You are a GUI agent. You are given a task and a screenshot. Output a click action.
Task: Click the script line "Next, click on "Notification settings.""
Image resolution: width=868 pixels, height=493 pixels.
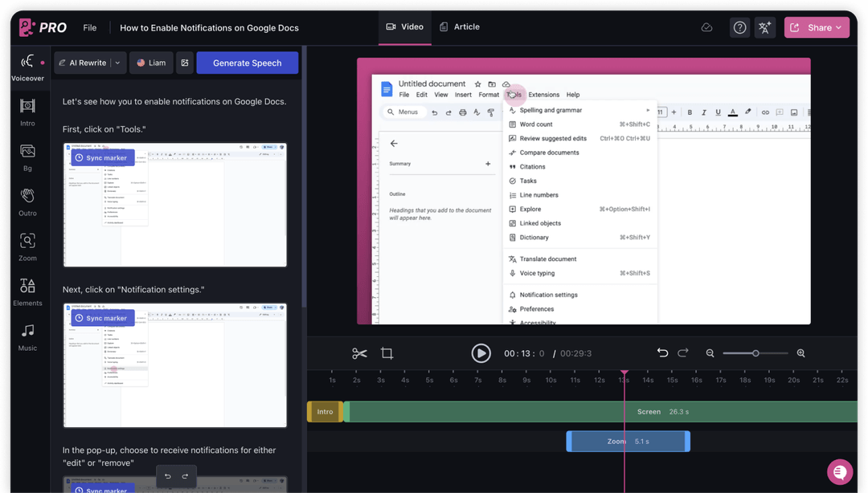pos(133,290)
